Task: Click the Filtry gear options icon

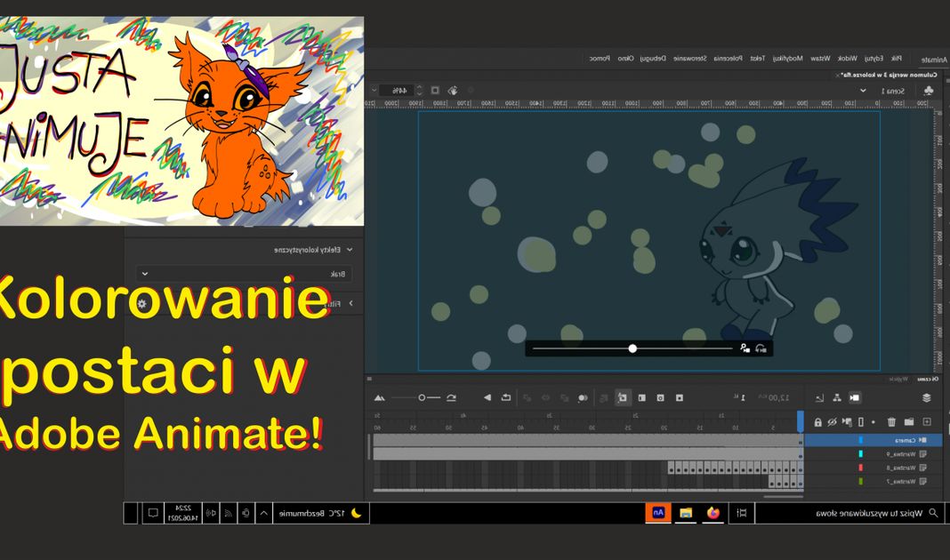Action: point(141,303)
